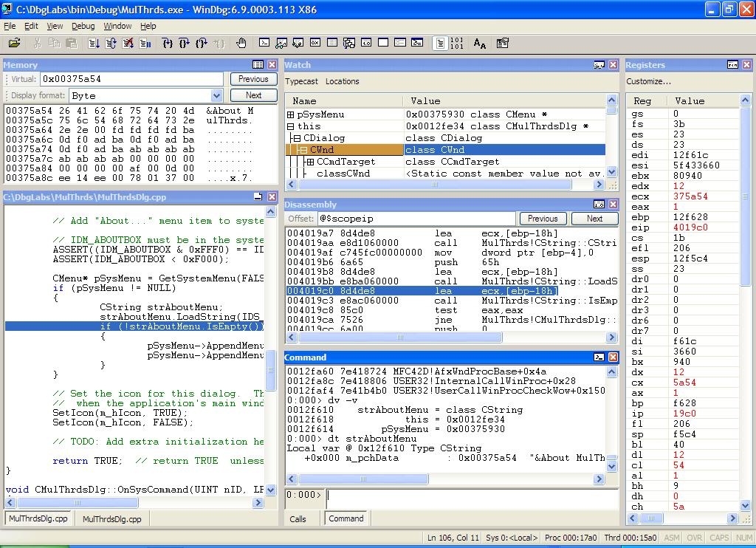Image resolution: width=756 pixels, height=548 pixels.
Task: Click the Step Over toolbar icon
Action: click(x=184, y=44)
